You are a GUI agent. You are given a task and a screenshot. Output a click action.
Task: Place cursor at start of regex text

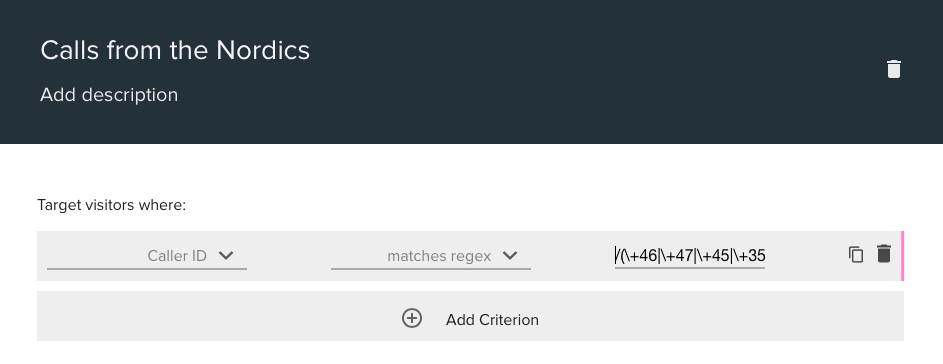[x=615, y=256]
